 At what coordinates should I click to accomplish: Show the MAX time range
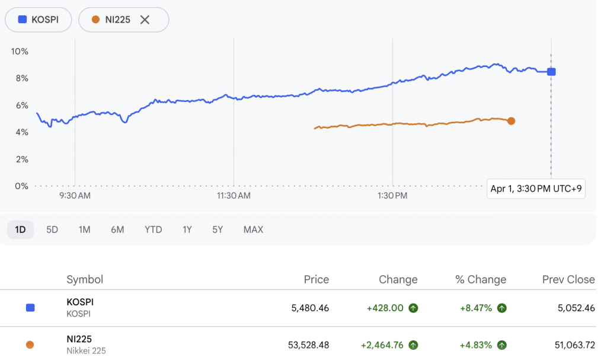pyautogui.click(x=253, y=229)
